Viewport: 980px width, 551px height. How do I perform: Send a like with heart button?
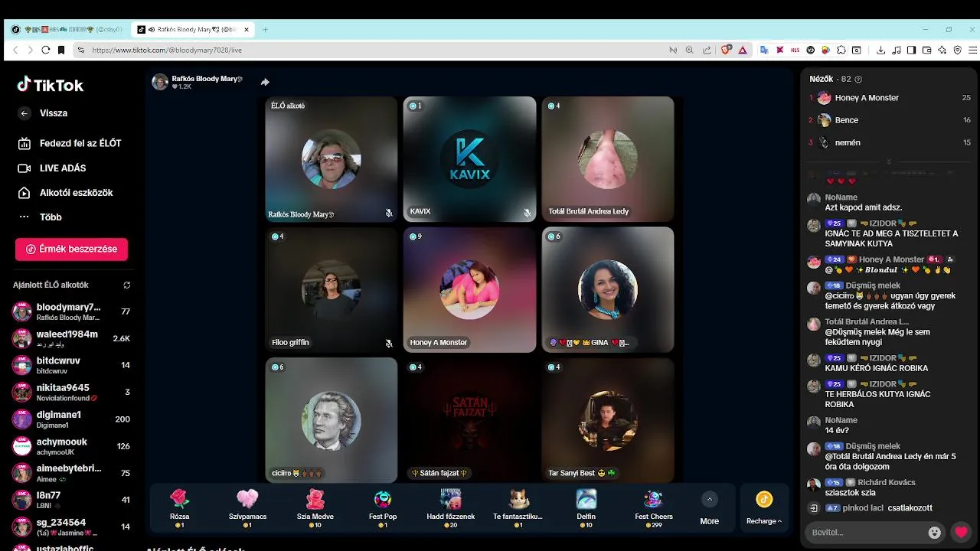point(962,532)
